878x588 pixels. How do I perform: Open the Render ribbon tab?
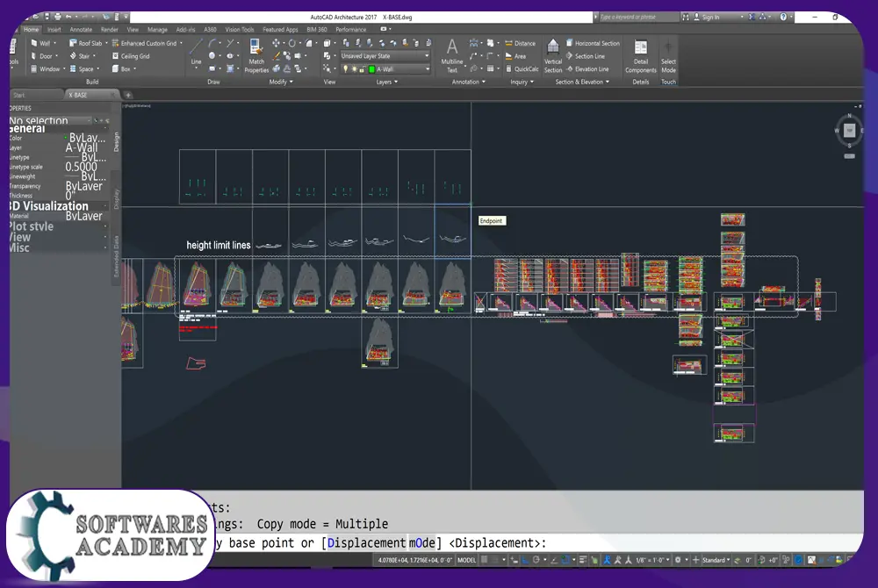click(109, 29)
